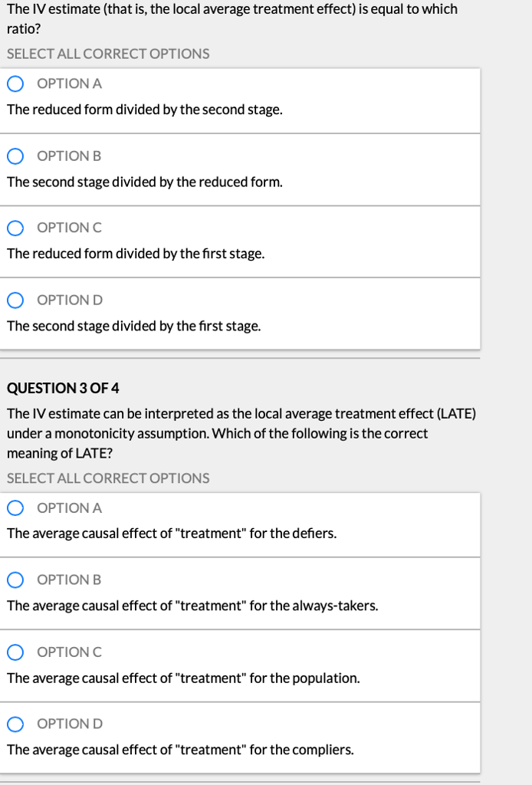
Task: Click the LATE monotonicity assumption question text
Action: pyautogui.click(x=241, y=432)
